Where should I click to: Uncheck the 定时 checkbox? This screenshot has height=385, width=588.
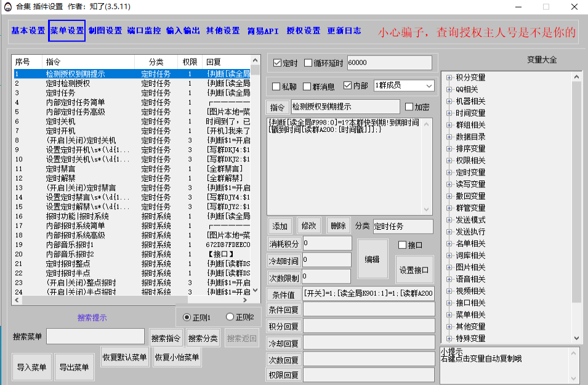pos(277,63)
